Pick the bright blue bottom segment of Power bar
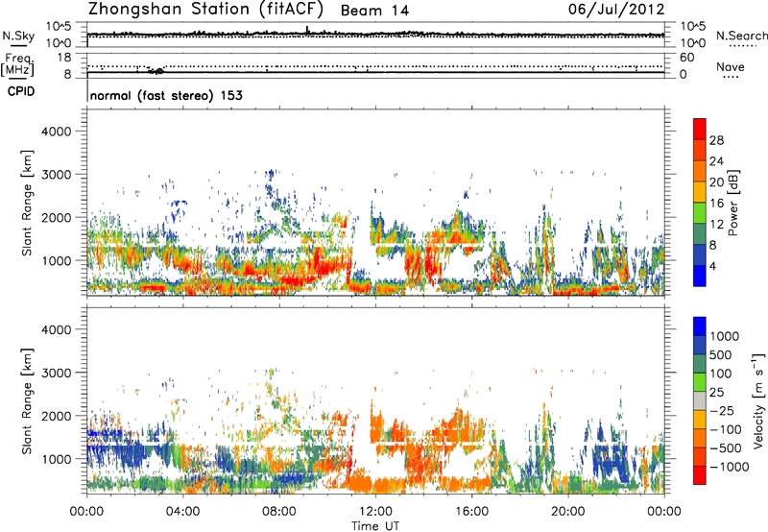This screenshot has height=532, width=768. (700, 276)
